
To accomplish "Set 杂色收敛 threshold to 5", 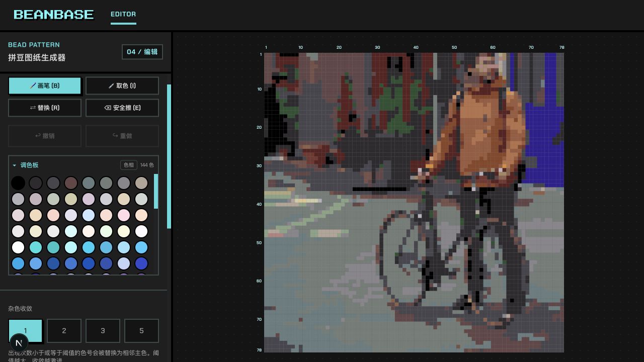I will (x=141, y=330).
